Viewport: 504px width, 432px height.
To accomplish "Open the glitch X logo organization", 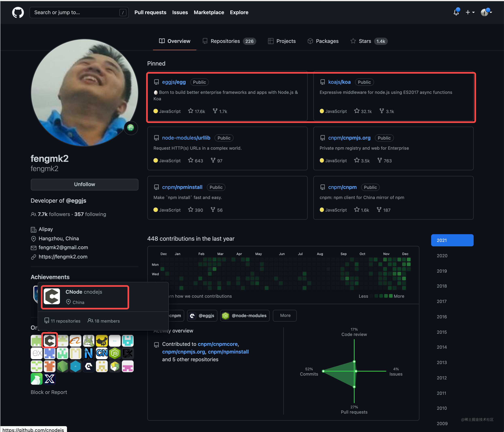I will click(x=50, y=379).
